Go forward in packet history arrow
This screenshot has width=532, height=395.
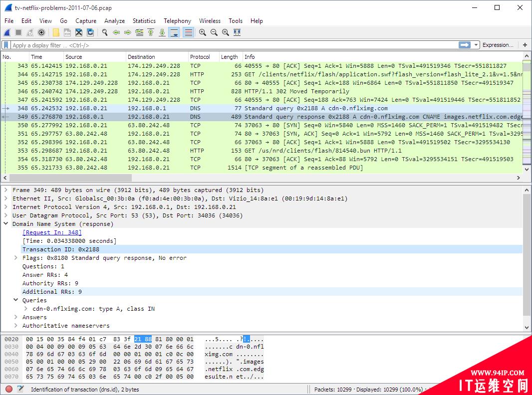point(128,32)
